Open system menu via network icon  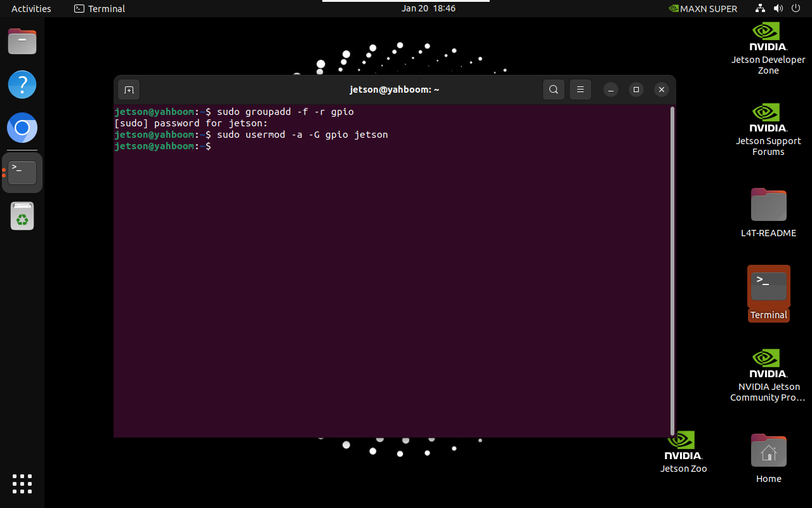point(761,8)
